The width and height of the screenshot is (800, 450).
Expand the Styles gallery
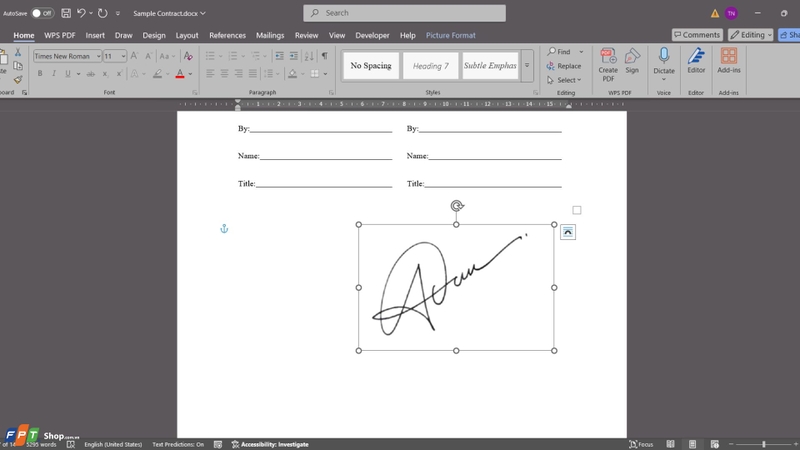coord(527,65)
